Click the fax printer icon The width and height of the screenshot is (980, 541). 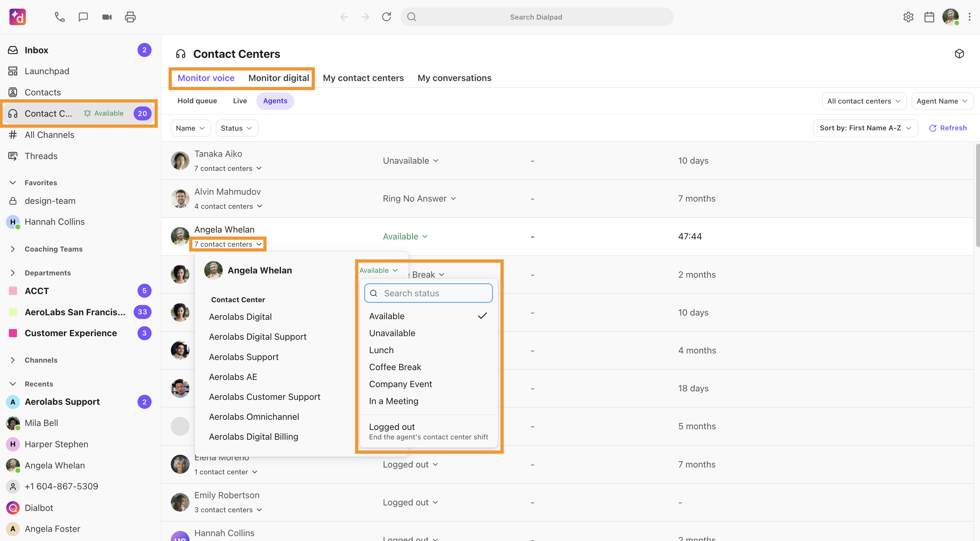pyautogui.click(x=130, y=17)
